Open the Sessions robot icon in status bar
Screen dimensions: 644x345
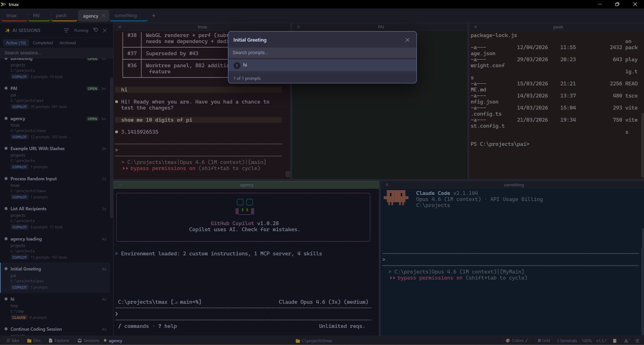click(x=80, y=340)
